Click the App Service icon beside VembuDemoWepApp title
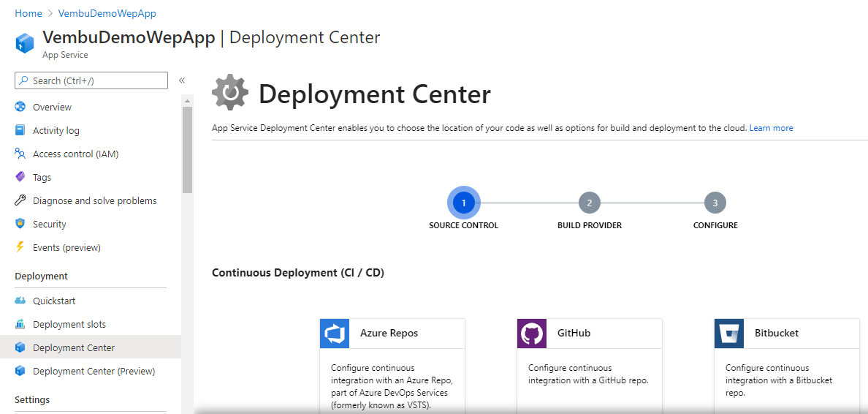The image size is (868, 414). (25, 42)
